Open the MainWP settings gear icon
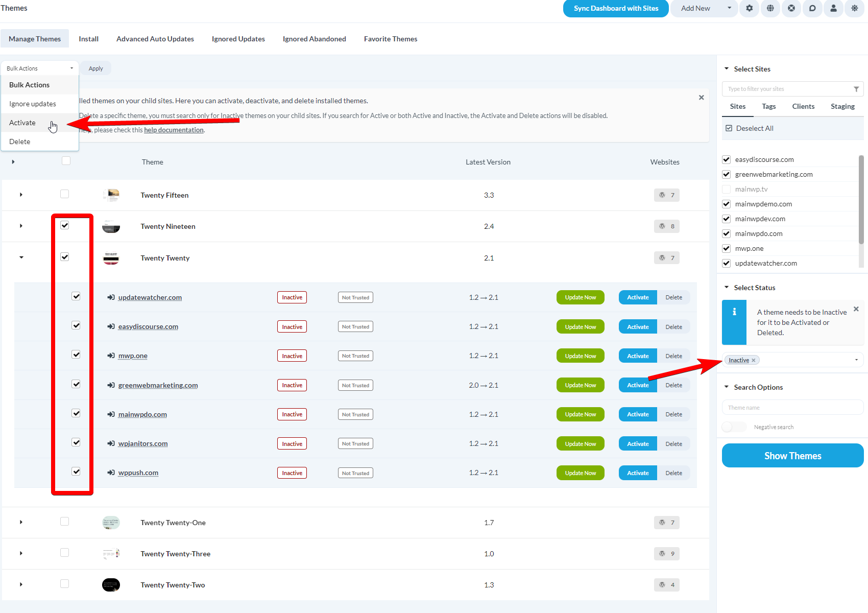Screen dimensions: 868x613 pyautogui.click(x=749, y=8)
